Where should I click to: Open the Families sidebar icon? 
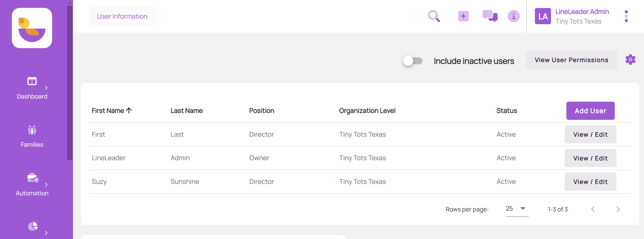click(x=32, y=130)
